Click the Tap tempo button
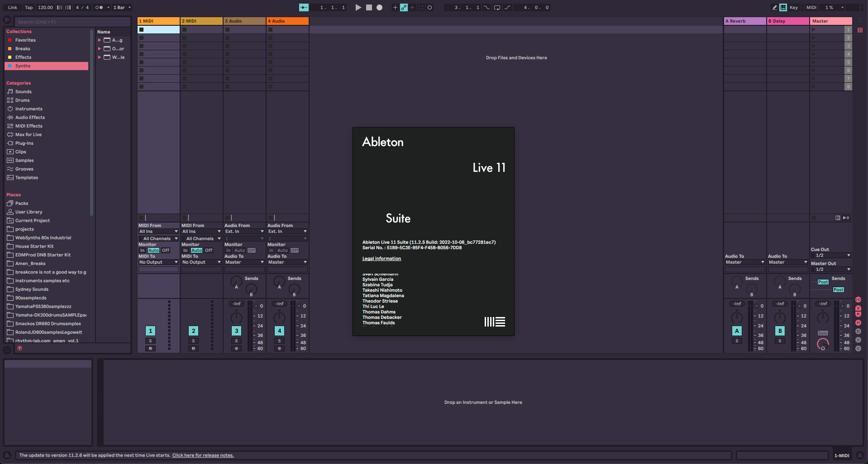 29,7
